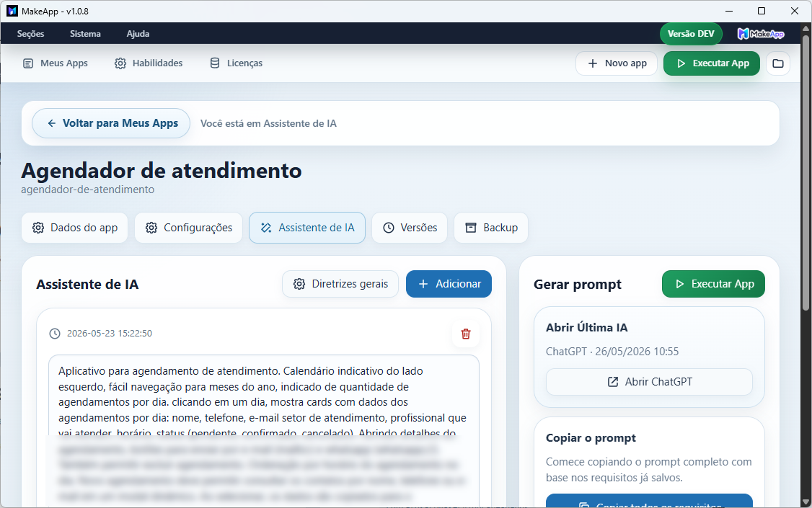Click the Versão DEV badge
The width and height of the screenshot is (812, 508).
691,34
